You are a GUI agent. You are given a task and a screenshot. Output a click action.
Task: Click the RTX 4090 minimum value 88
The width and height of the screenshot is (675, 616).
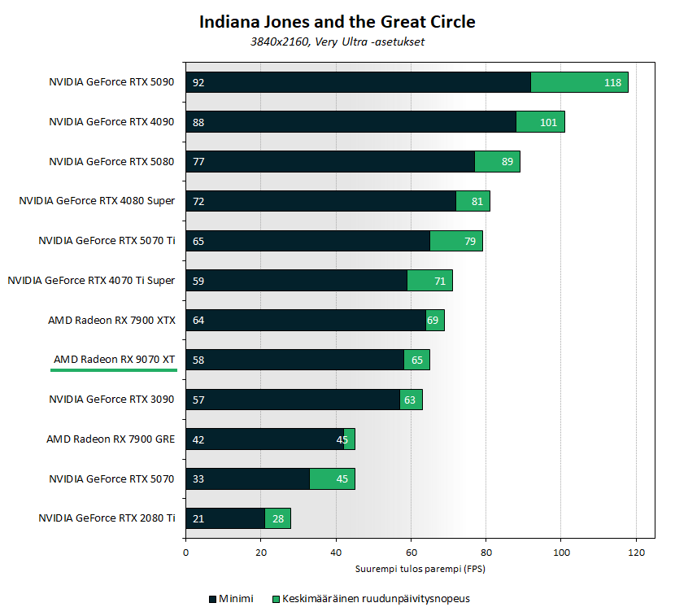click(x=198, y=122)
